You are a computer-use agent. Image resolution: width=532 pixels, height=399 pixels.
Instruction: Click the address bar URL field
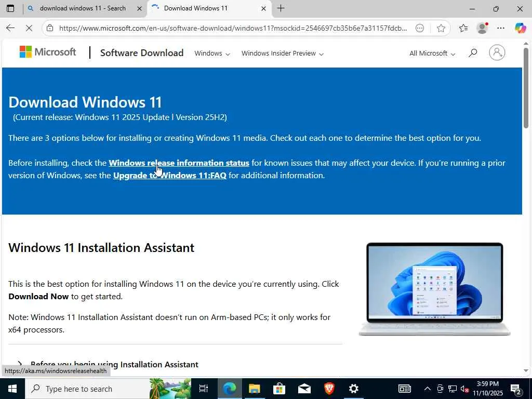click(x=233, y=28)
